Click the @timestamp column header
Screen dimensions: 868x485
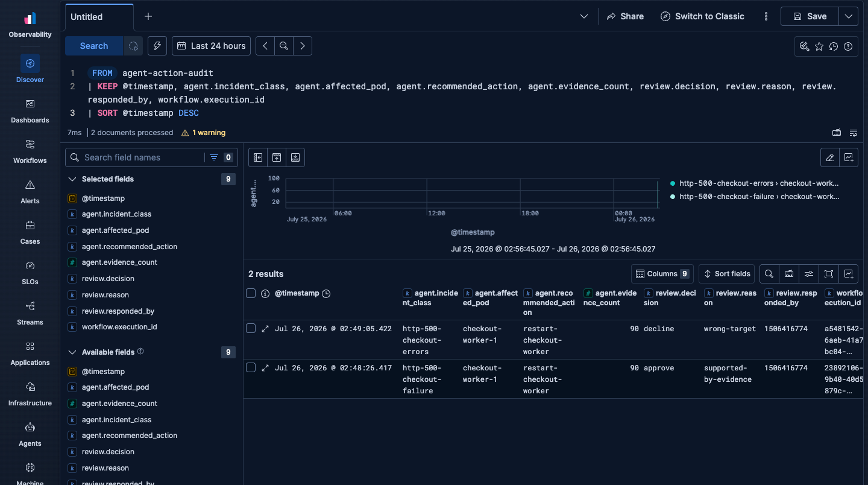click(297, 293)
